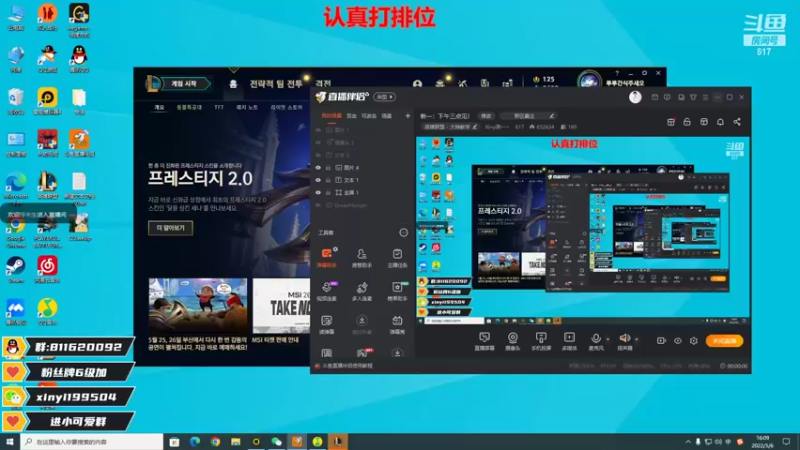This screenshot has width=800, height=450.
Task: Toggle the lock on 全屏 1 layer
Action: coord(328,193)
